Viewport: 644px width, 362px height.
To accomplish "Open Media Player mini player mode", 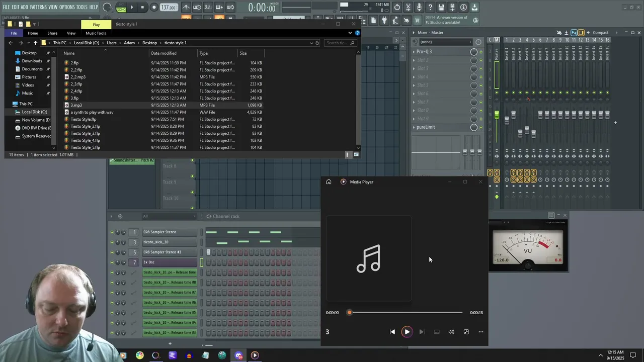I will pyautogui.click(x=466, y=332).
